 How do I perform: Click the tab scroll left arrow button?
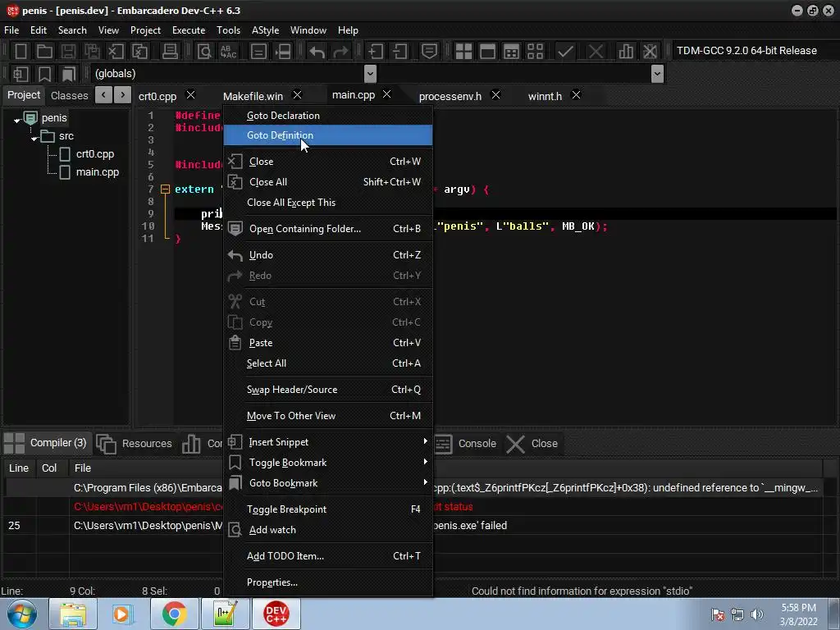tap(103, 95)
